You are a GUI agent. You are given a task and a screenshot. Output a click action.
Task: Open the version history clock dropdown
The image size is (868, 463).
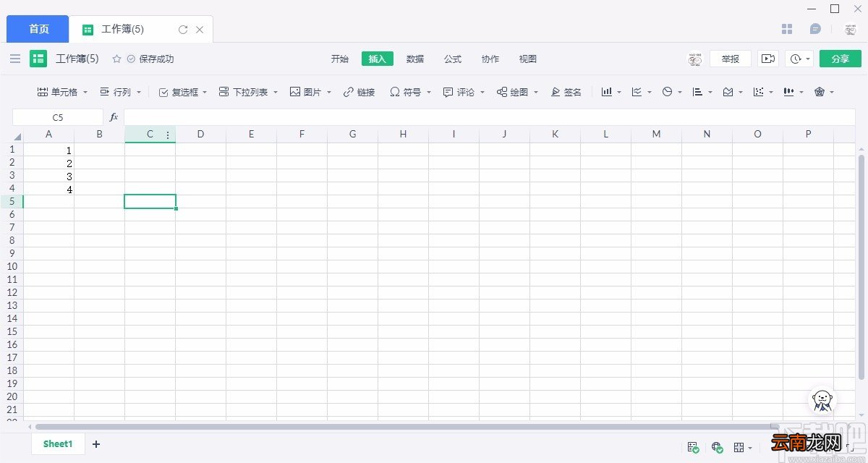[x=800, y=59]
